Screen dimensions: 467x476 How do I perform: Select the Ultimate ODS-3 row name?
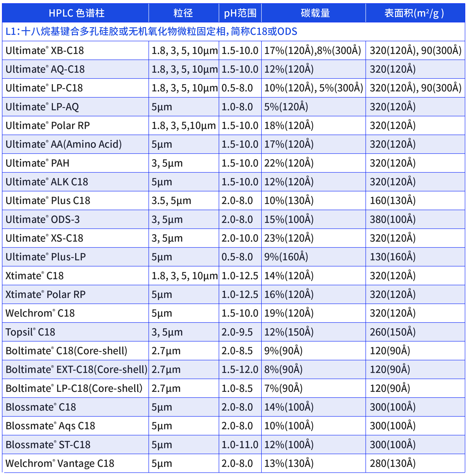pyautogui.click(x=43, y=220)
